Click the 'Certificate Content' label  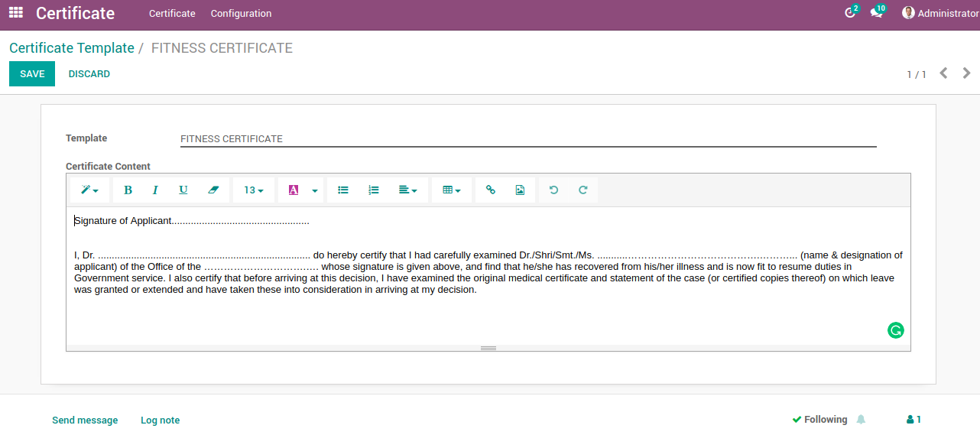click(108, 167)
